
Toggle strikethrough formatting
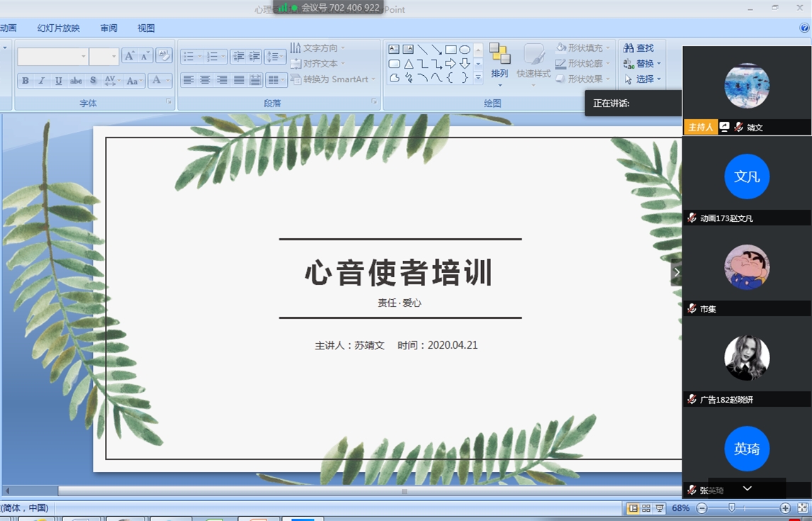[76, 81]
